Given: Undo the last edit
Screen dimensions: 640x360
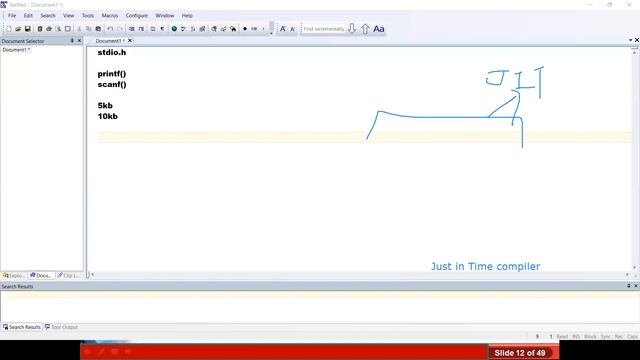Looking at the screenshot, I should point(110,29).
